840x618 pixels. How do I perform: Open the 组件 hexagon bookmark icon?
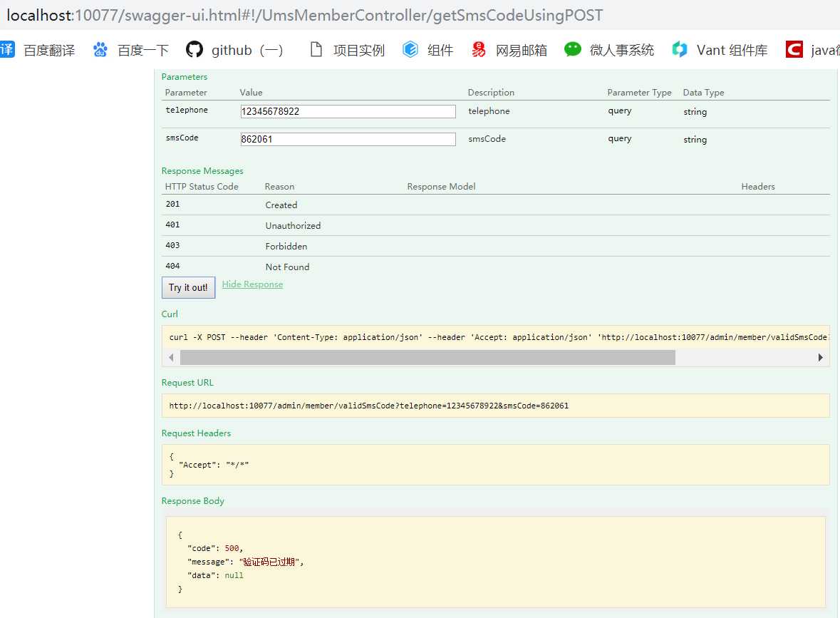pyautogui.click(x=410, y=49)
